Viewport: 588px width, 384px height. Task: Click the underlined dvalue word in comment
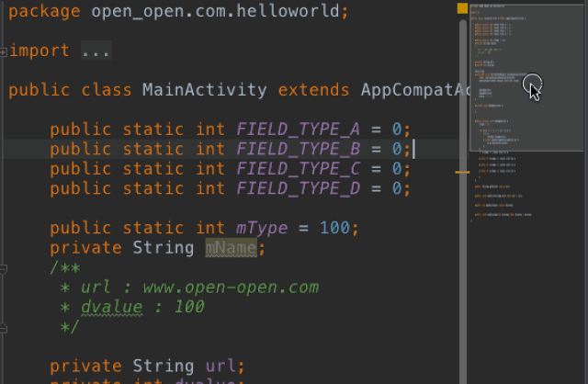pos(112,307)
